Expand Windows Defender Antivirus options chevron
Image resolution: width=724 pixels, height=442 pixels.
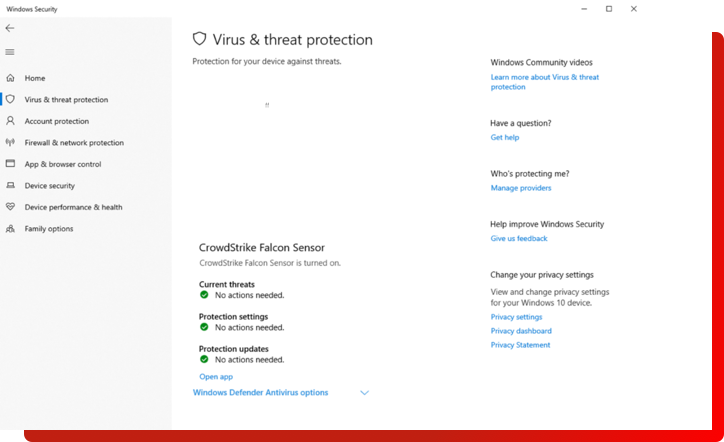pyautogui.click(x=364, y=393)
